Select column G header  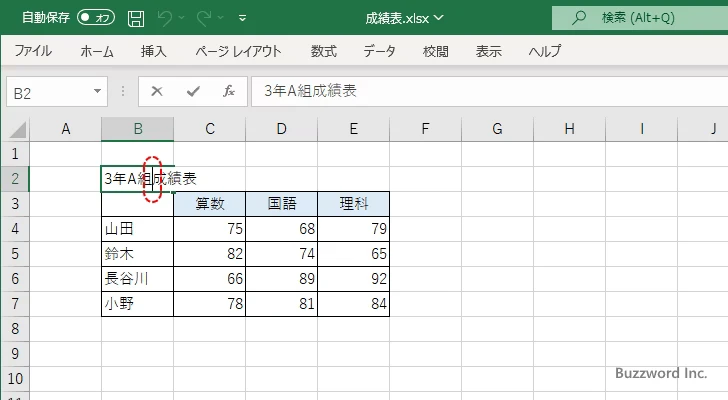[498, 129]
